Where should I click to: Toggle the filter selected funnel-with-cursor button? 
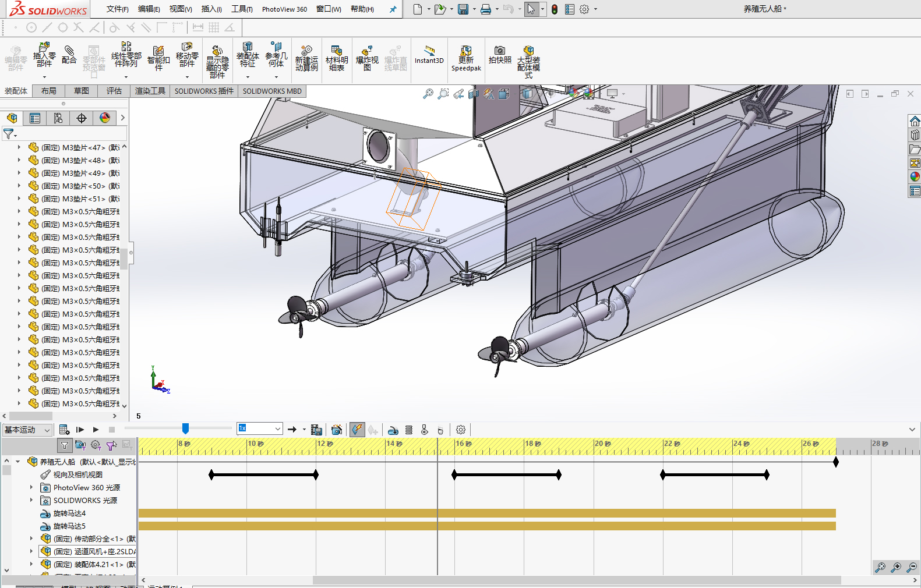(x=111, y=445)
